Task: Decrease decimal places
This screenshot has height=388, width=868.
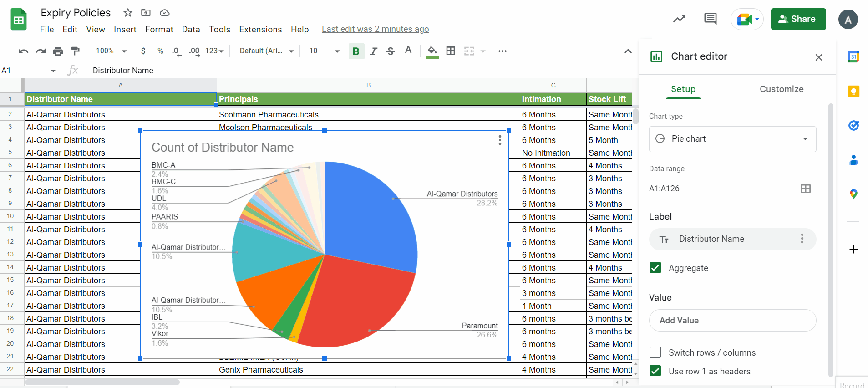Action: (x=177, y=51)
